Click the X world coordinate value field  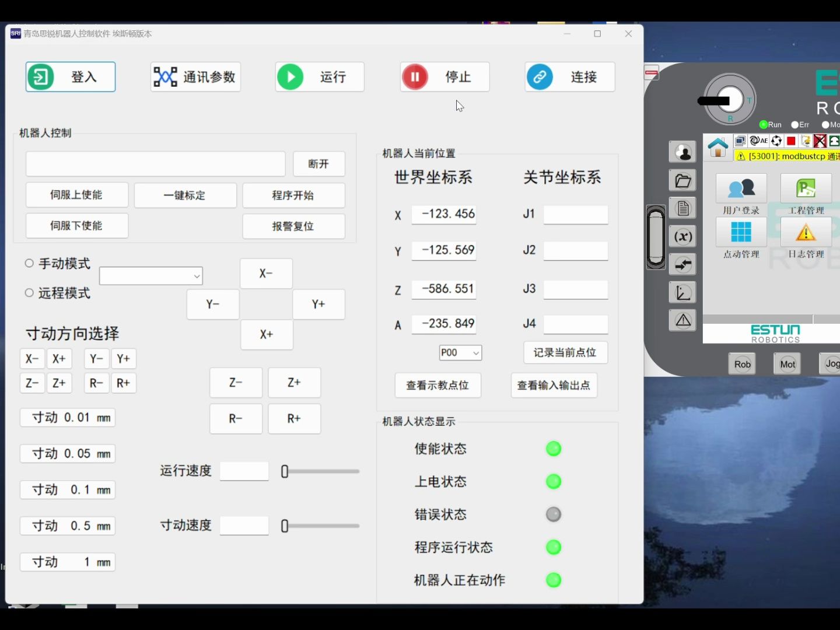pos(444,215)
